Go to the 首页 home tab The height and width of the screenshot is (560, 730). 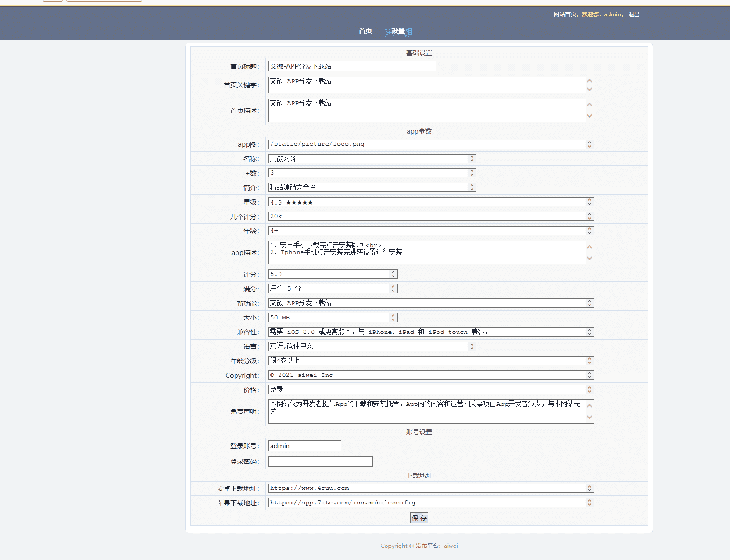point(365,31)
